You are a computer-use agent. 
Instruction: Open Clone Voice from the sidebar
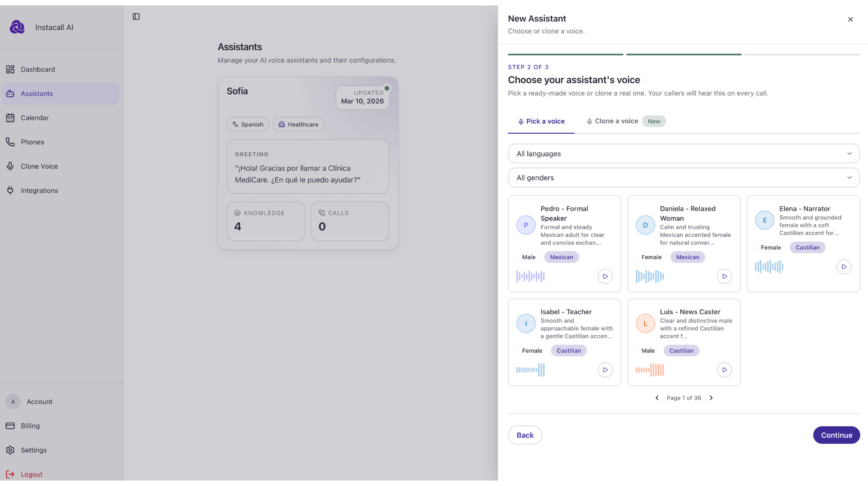pos(39,166)
